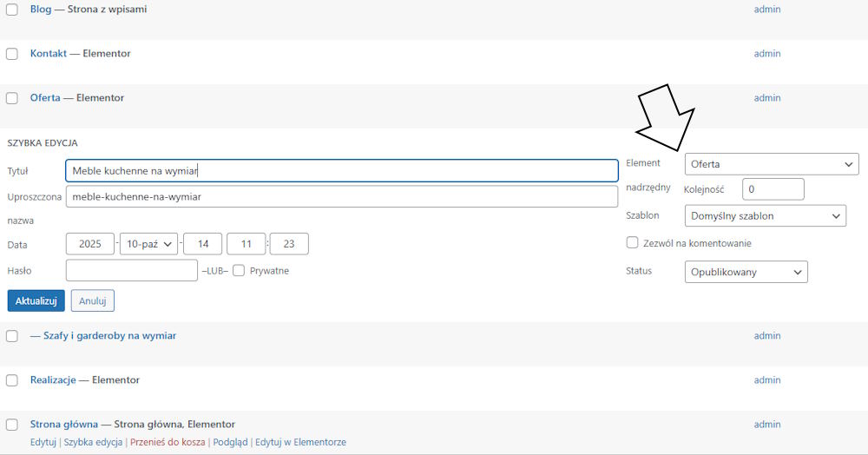This screenshot has width=868, height=455.
Task: Click into the Tytuł text field
Action: (341, 171)
